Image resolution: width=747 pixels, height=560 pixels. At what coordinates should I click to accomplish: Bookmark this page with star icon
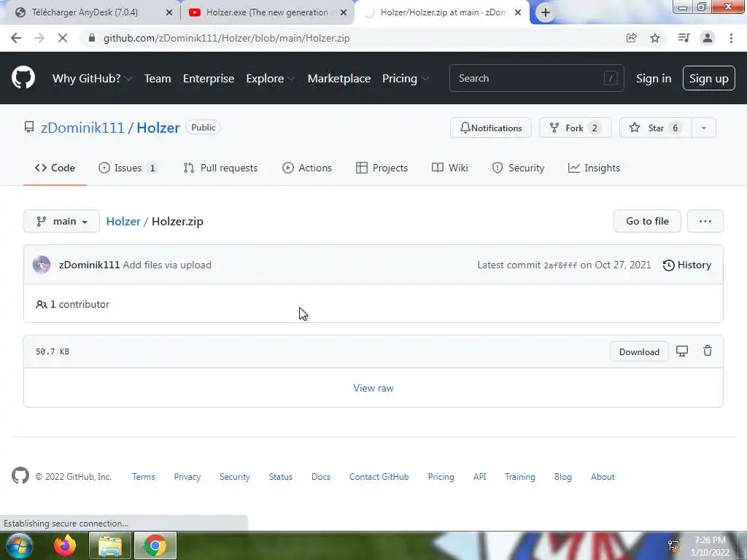655,38
